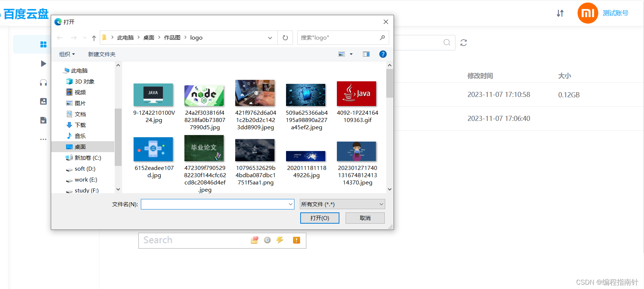Open the grid icon in 百度云盘 sidebar
This screenshot has height=289, width=644.
point(43,44)
